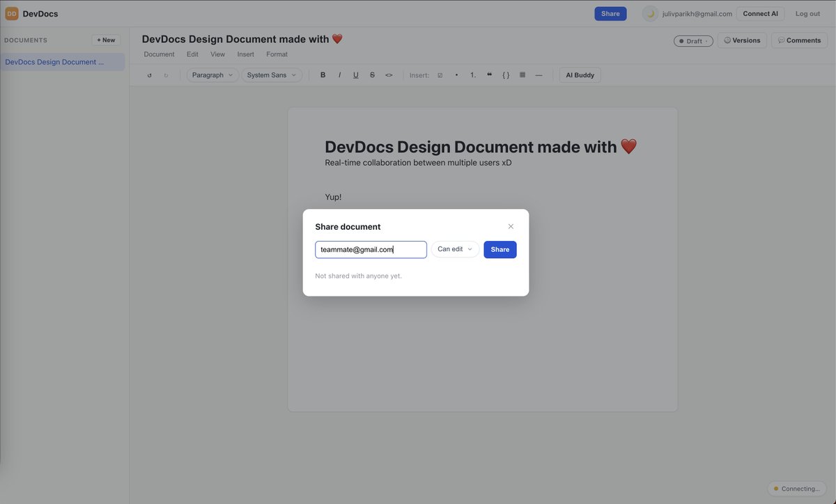Insert a bullet list
Viewport: 836px width, 504px height.
pos(456,75)
